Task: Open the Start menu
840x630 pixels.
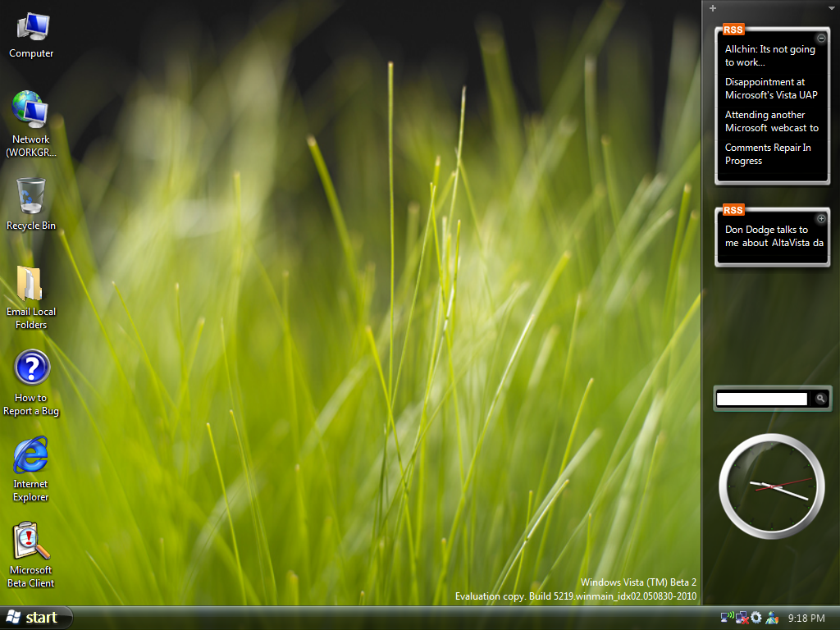Action: click(34, 617)
